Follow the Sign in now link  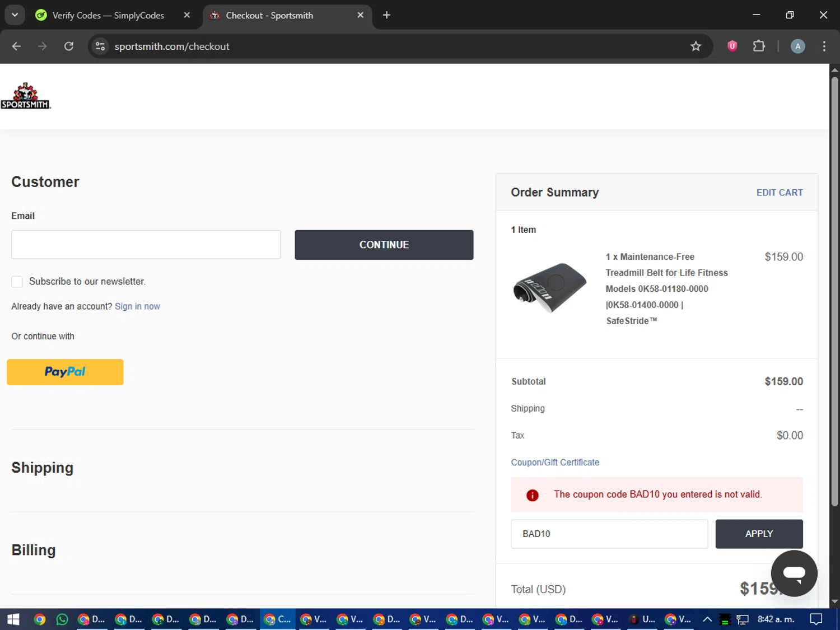pyautogui.click(x=137, y=306)
